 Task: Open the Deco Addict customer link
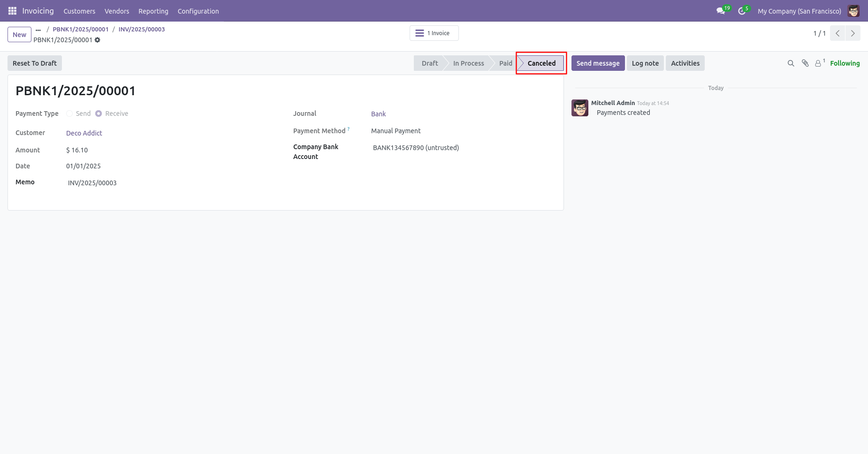tap(84, 133)
